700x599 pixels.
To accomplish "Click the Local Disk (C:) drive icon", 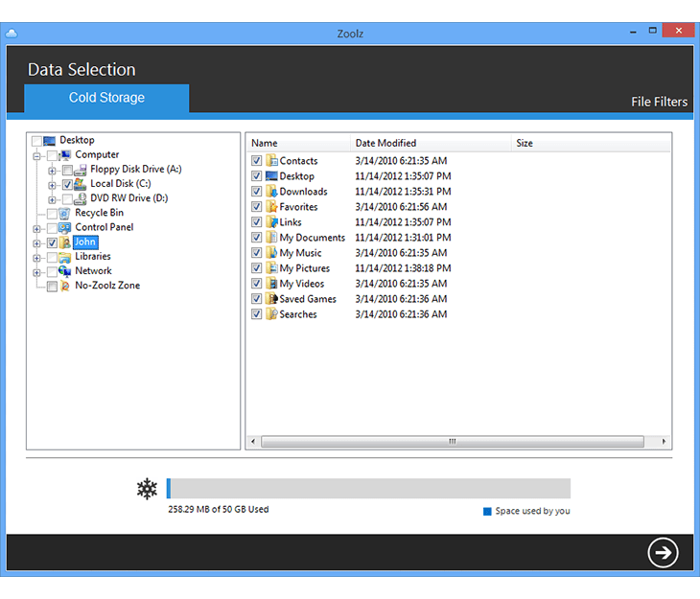I will point(81,184).
